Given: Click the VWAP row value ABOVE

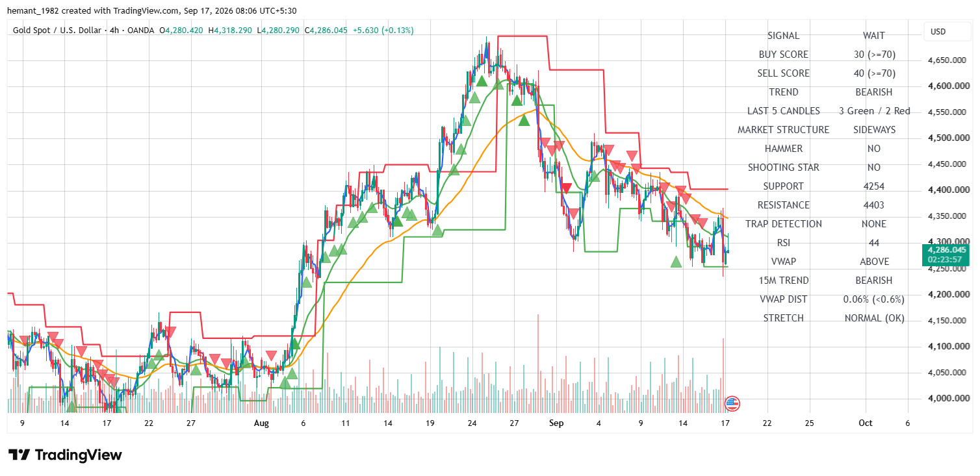Looking at the screenshot, I should [x=874, y=262].
